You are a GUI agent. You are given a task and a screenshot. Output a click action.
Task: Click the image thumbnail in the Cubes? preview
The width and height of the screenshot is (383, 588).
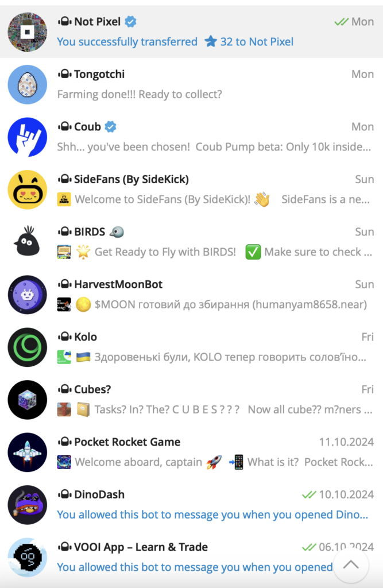[x=64, y=409]
